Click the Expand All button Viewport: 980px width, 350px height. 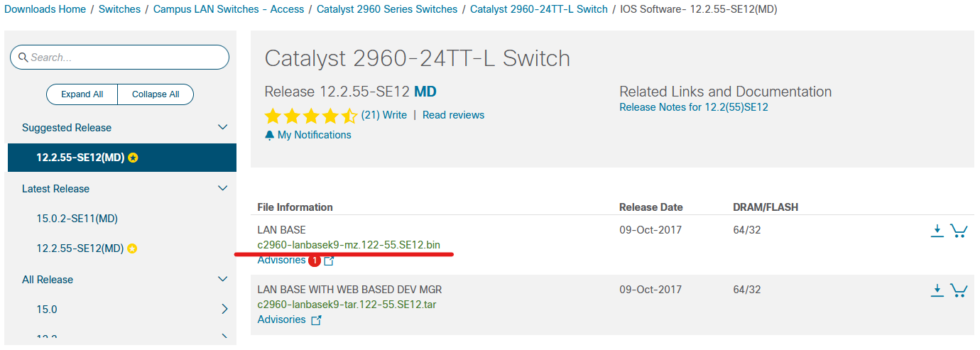(82, 94)
